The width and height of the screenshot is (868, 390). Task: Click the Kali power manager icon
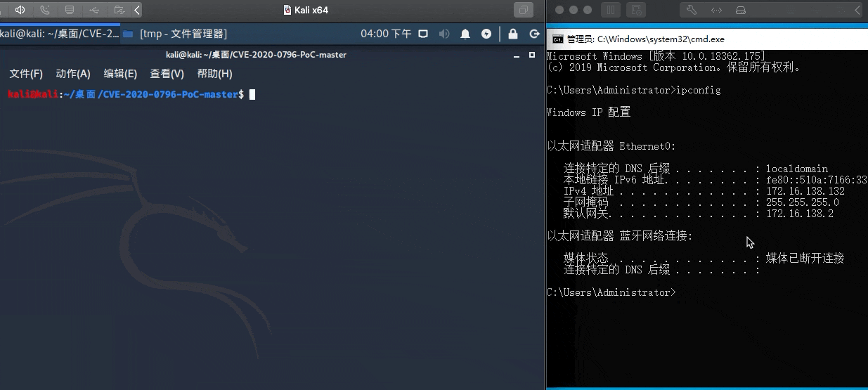point(486,34)
